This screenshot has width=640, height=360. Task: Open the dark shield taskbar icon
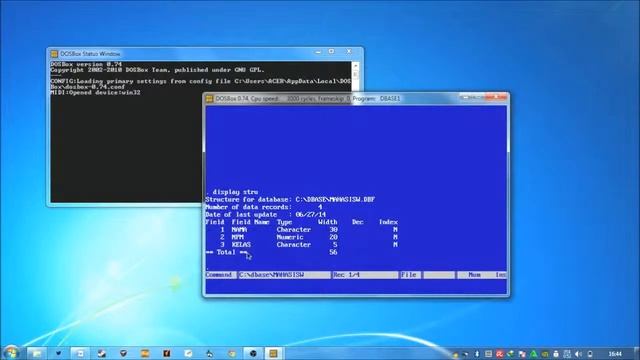click(123, 353)
